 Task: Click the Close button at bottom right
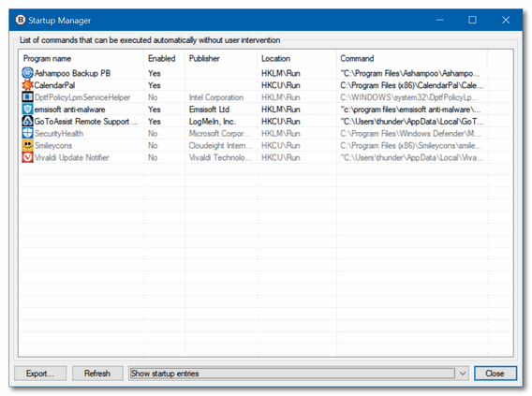495,374
